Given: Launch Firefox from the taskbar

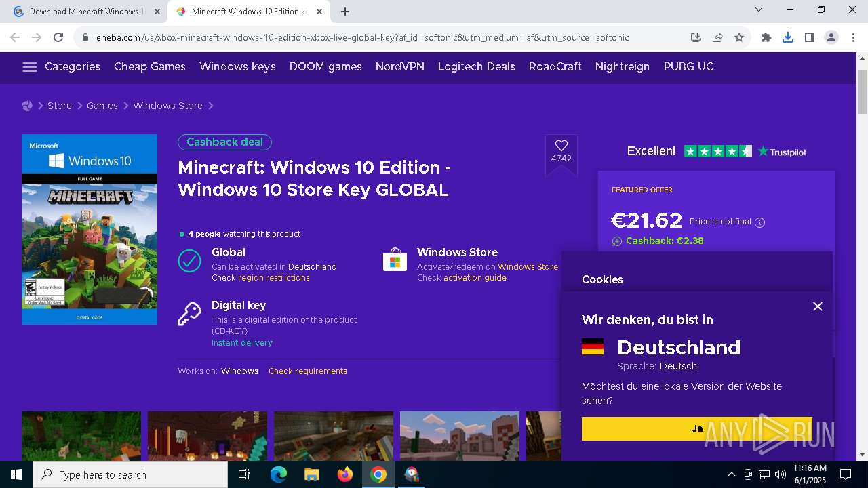Looking at the screenshot, I should point(345,474).
